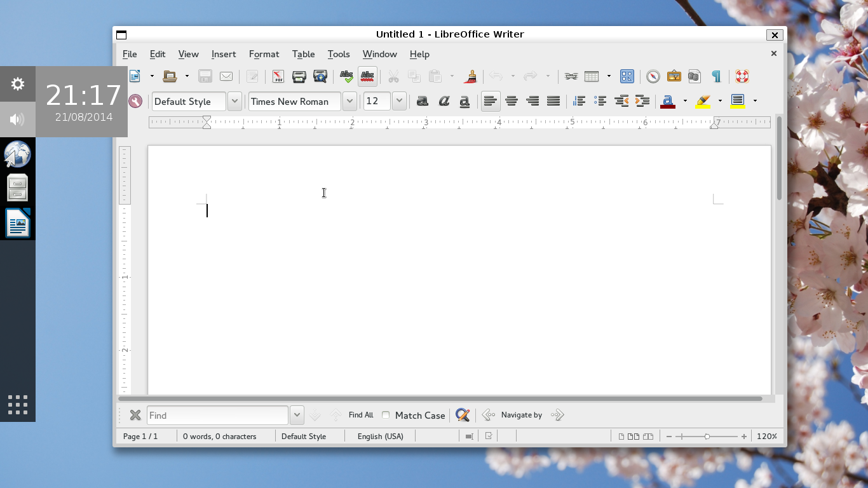The width and height of the screenshot is (868, 488).
Task: Enable the Match Case checkbox
Action: (386, 415)
